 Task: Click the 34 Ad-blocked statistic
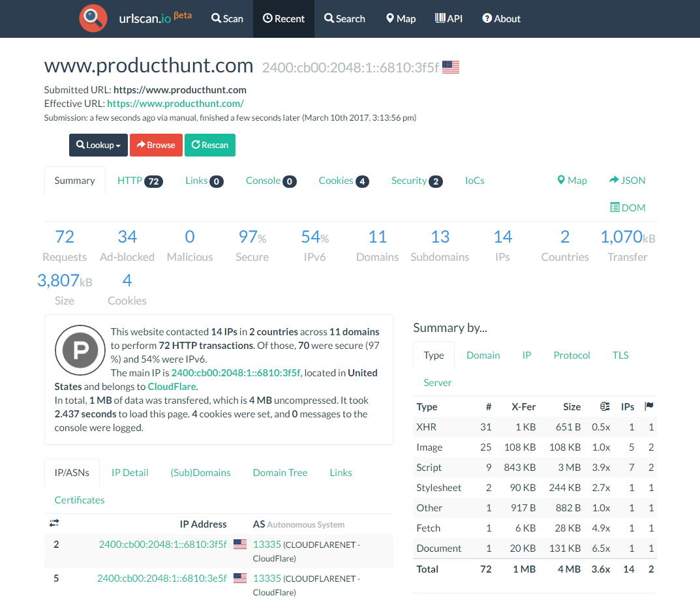click(x=127, y=245)
